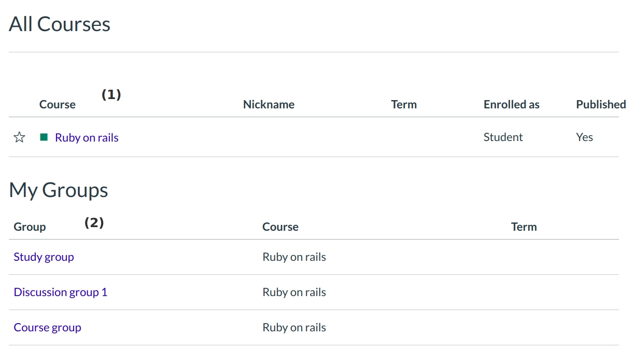Select the Enrolled as column header
Image resolution: width=632 pixels, height=364 pixels.
pyautogui.click(x=511, y=104)
